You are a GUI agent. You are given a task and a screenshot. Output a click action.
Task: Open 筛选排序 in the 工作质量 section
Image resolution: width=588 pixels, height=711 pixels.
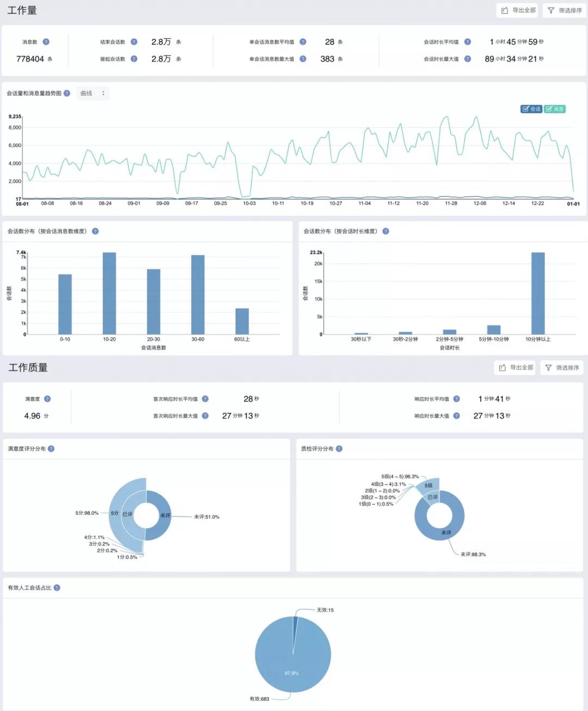pos(562,368)
